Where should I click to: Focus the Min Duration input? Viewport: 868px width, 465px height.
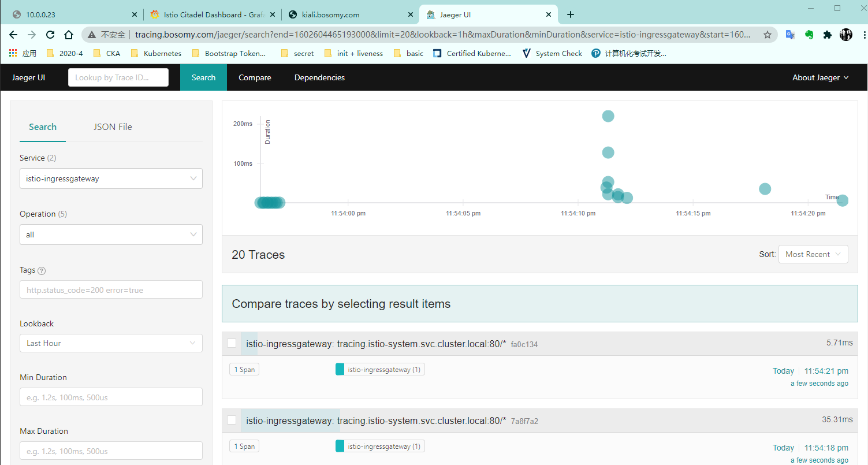tap(111, 397)
